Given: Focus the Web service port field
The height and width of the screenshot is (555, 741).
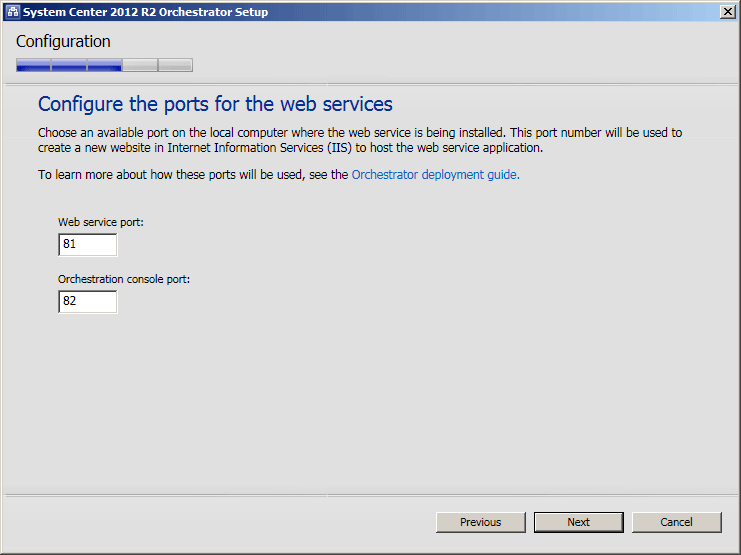Looking at the screenshot, I should click(x=87, y=244).
